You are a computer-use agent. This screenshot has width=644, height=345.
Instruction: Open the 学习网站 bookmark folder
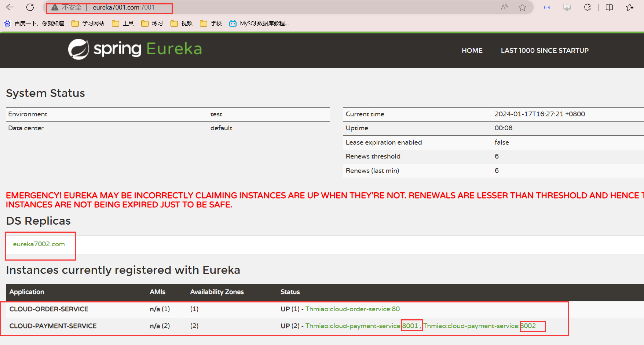(x=88, y=23)
